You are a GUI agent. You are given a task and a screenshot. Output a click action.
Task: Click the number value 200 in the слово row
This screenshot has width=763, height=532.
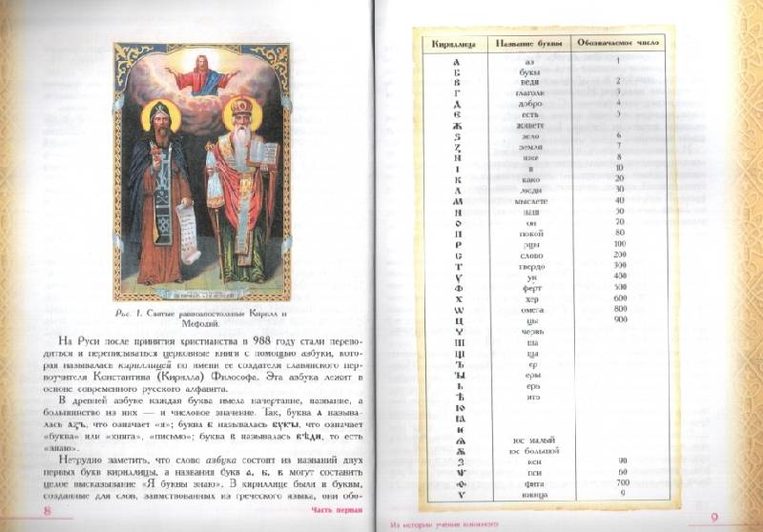point(620,255)
